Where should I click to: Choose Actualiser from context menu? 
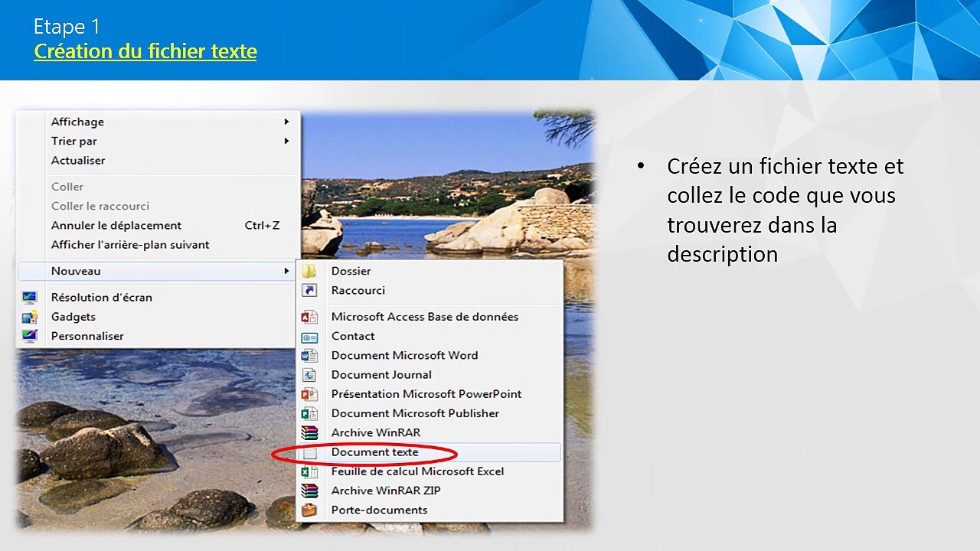(x=158, y=160)
